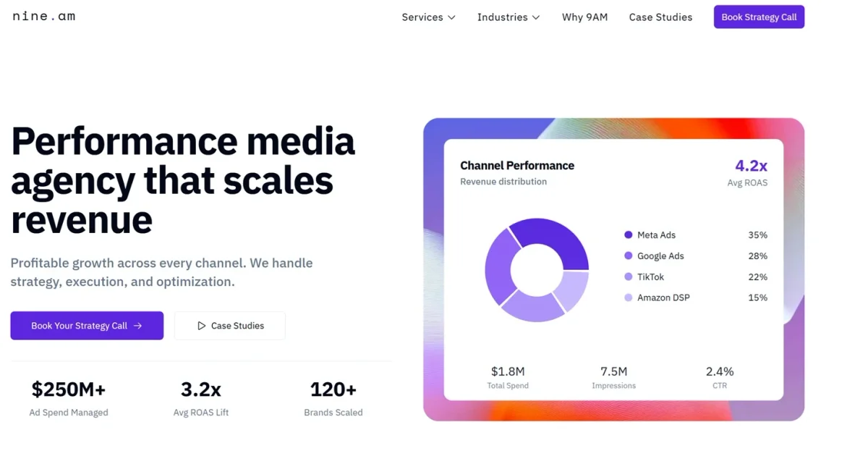Click the Book Strategy Call header button
868x456 pixels.
(759, 16)
